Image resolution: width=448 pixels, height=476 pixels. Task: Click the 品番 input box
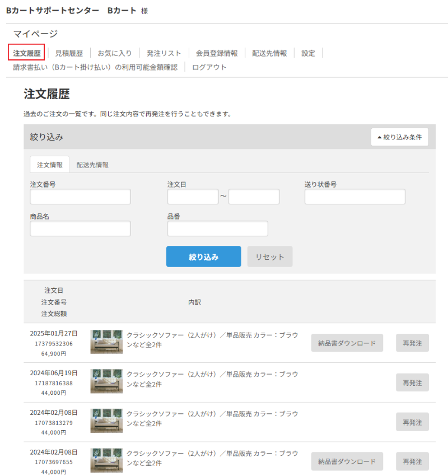click(217, 228)
